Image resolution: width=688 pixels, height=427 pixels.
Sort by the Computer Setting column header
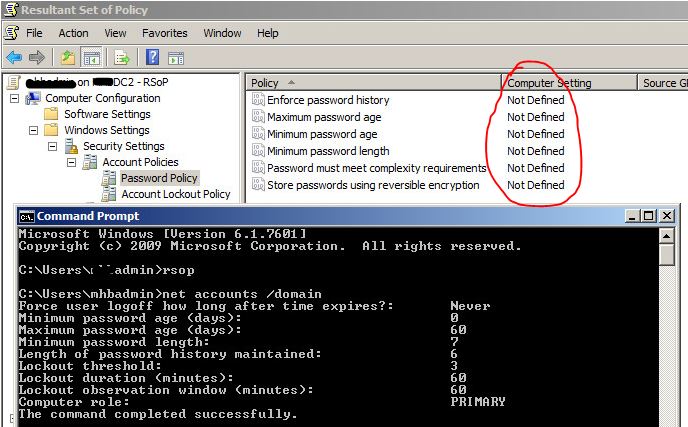pyautogui.click(x=569, y=83)
